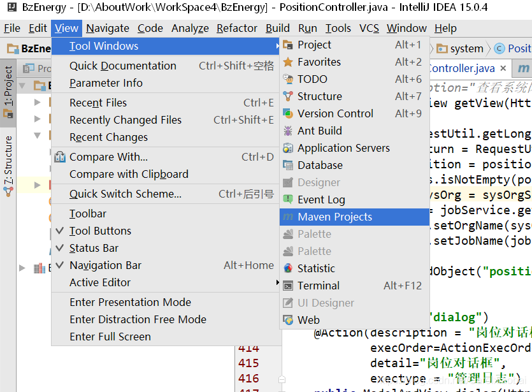Click the Terminal icon
The width and height of the screenshot is (532, 392).
click(x=287, y=286)
